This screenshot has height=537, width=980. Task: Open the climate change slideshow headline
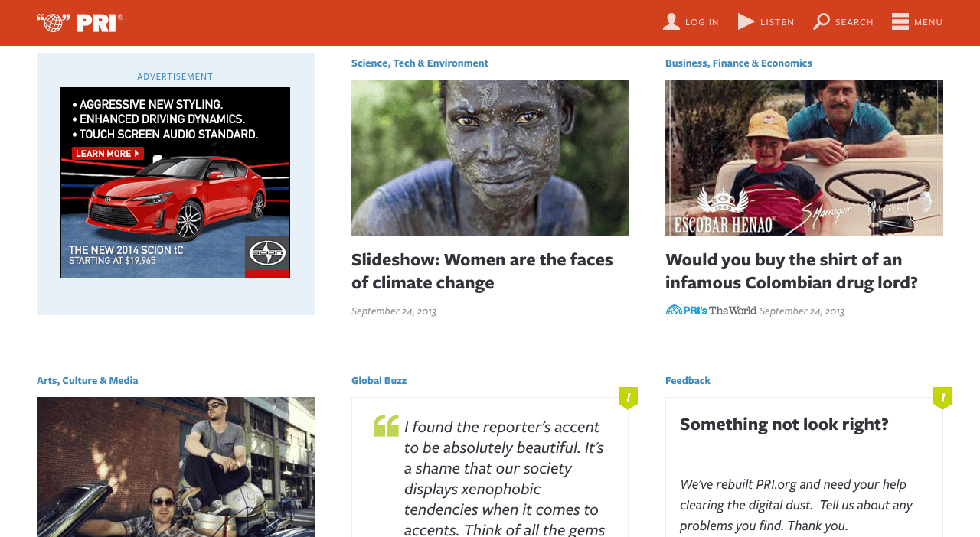(x=482, y=271)
